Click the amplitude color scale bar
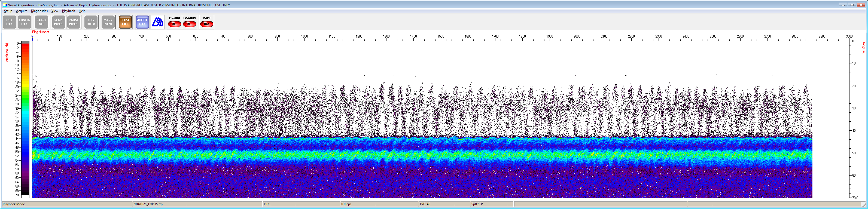 (25, 119)
